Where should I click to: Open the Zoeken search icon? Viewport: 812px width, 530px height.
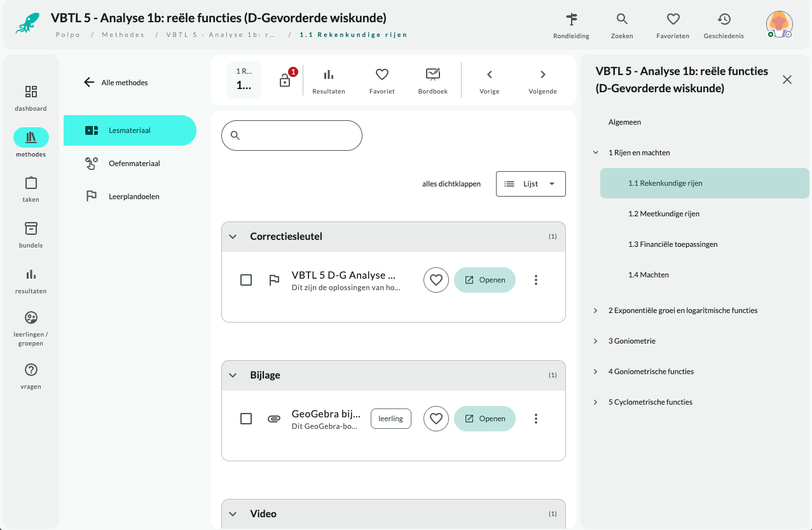(622, 26)
